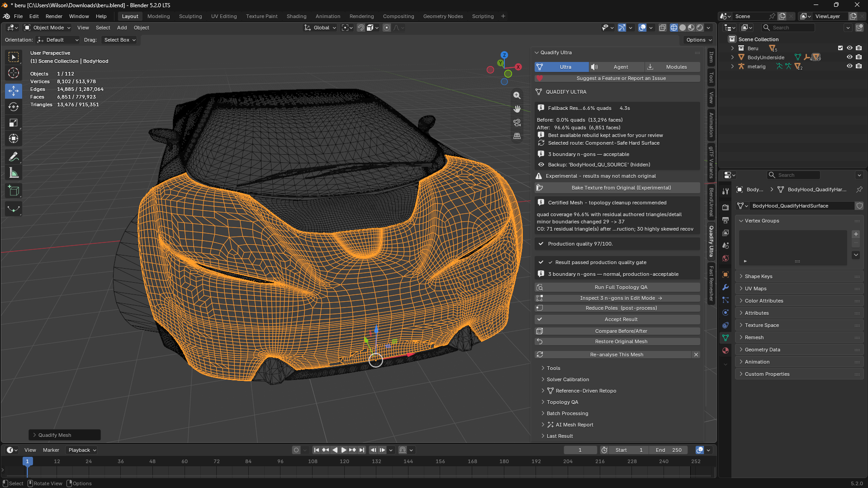Click Restore Original Mesh button

(x=617, y=341)
